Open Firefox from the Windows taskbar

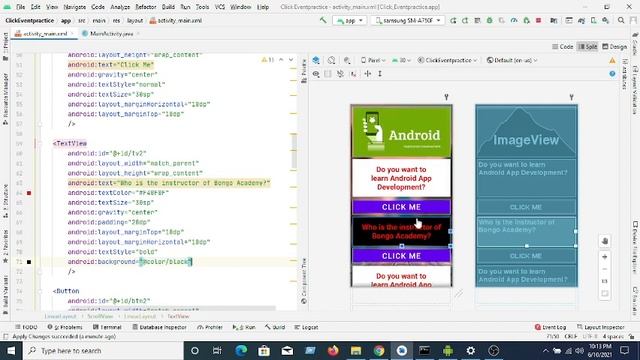click(x=333, y=351)
